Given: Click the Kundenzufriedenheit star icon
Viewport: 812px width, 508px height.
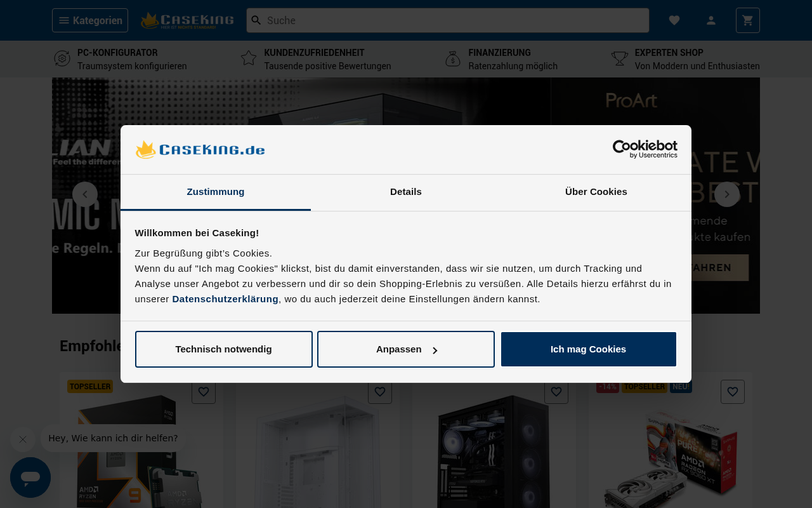Looking at the screenshot, I should pos(249,59).
